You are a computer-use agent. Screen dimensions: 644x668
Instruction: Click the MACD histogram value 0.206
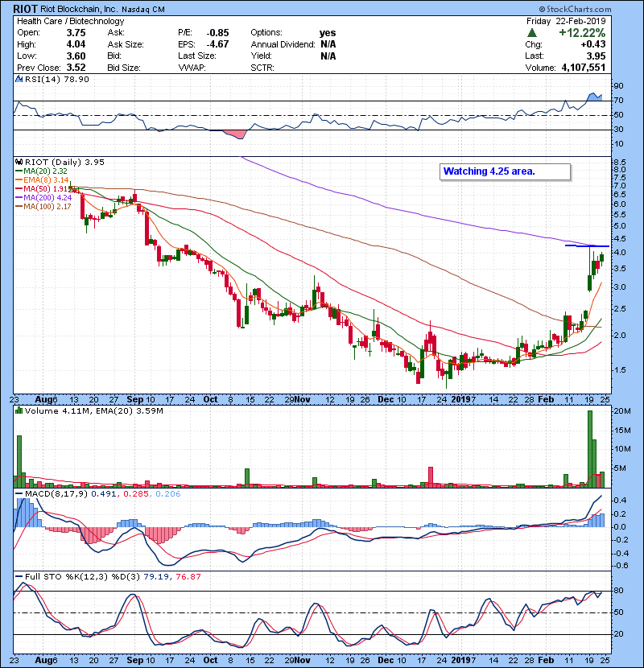click(x=168, y=494)
